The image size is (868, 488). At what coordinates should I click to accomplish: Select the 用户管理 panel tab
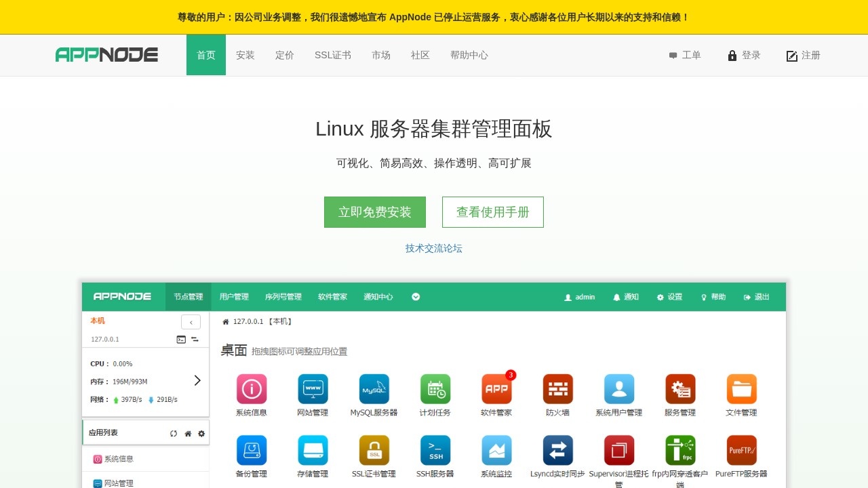pos(234,297)
